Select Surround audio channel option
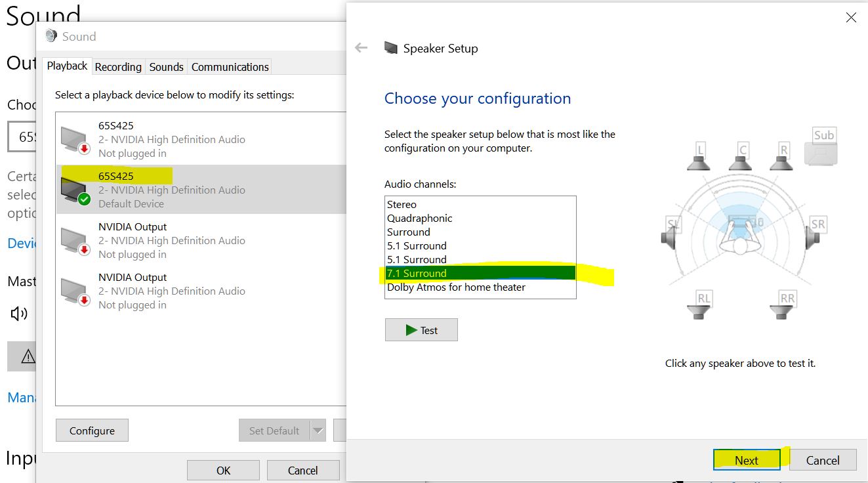The image size is (868, 483). pyautogui.click(x=480, y=232)
